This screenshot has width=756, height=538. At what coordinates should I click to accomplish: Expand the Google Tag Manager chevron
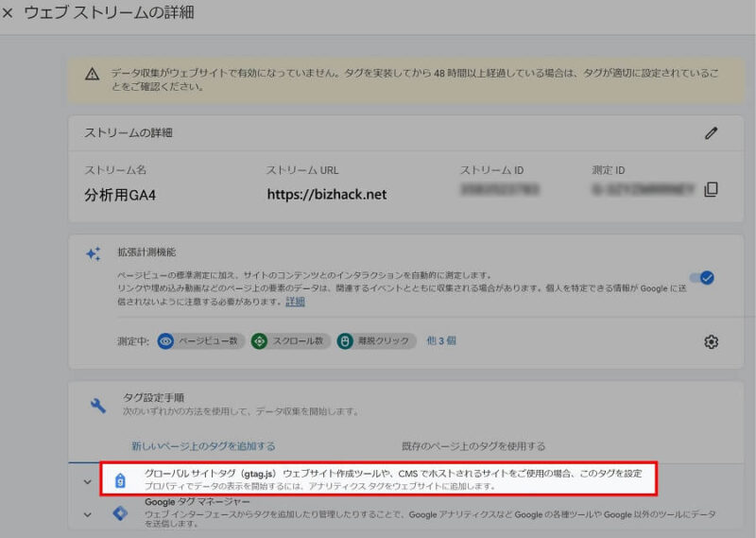click(87, 514)
